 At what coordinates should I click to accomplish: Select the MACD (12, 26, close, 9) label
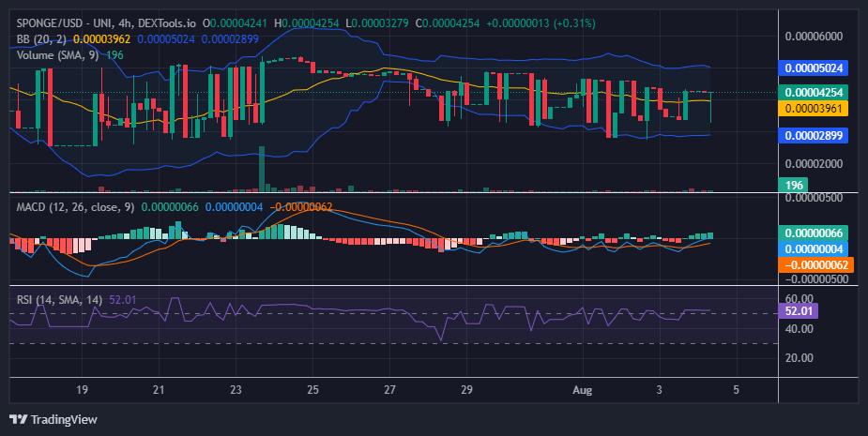coord(75,207)
